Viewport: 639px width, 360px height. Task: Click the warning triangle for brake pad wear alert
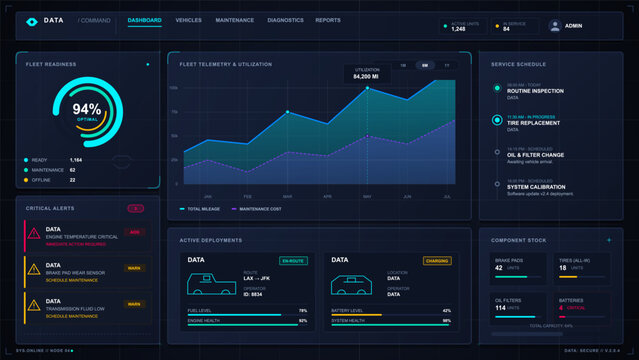(x=34, y=269)
